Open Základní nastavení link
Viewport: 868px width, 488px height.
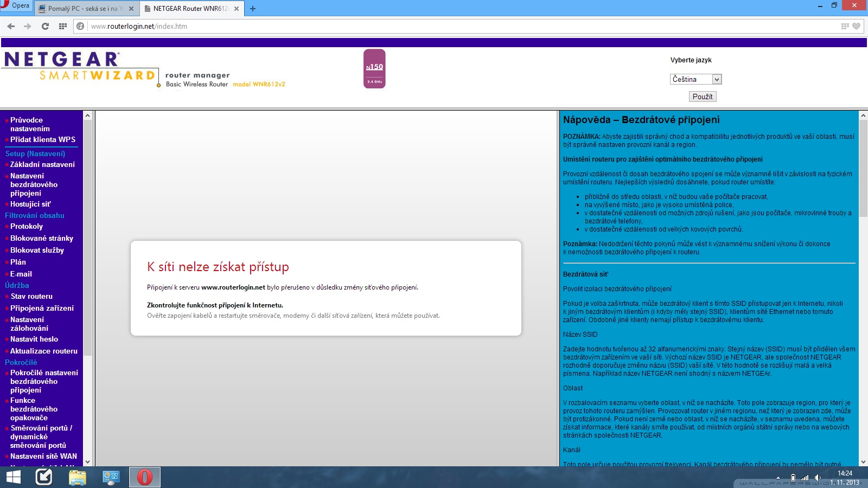(x=42, y=164)
